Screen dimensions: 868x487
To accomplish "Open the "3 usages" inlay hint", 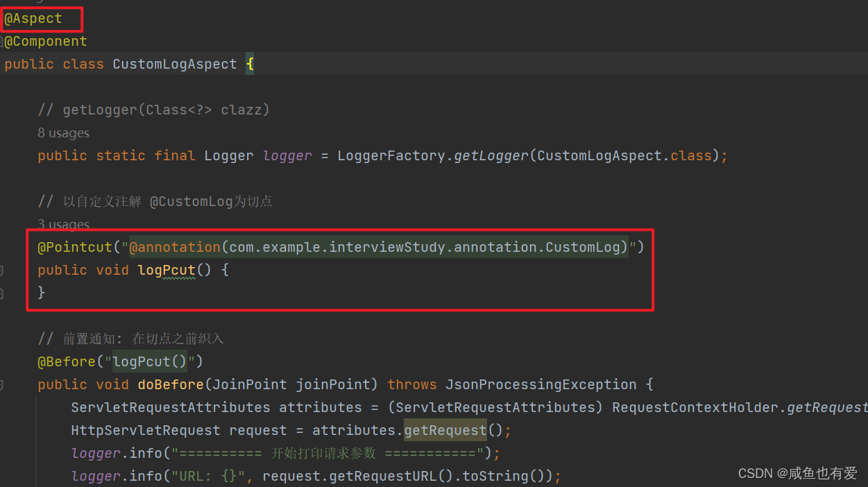I will click(63, 224).
